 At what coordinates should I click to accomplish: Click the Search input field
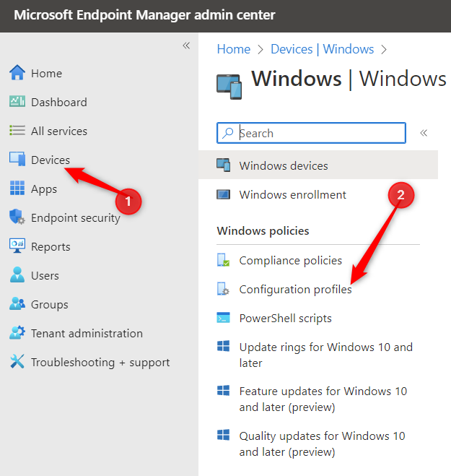[318, 133]
